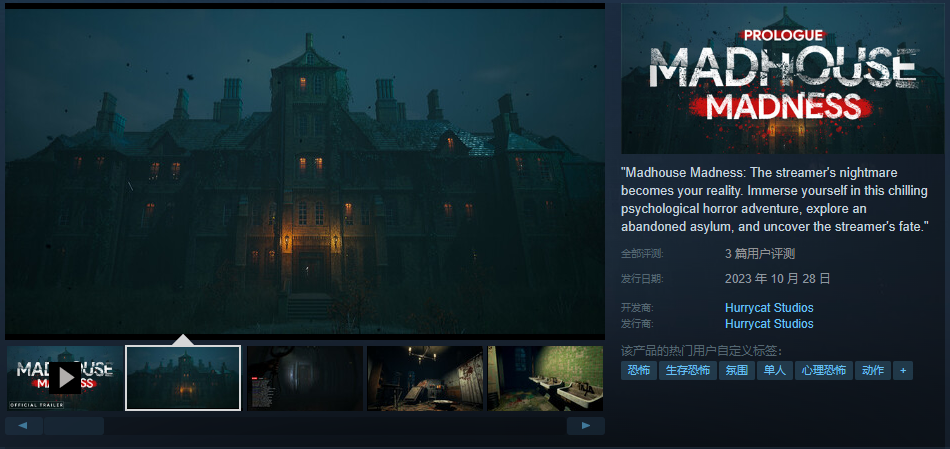Image resolution: width=950 pixels, height=449 pixels.
Task: Click the 全部评测 label
Action: [x=642, y=254]
